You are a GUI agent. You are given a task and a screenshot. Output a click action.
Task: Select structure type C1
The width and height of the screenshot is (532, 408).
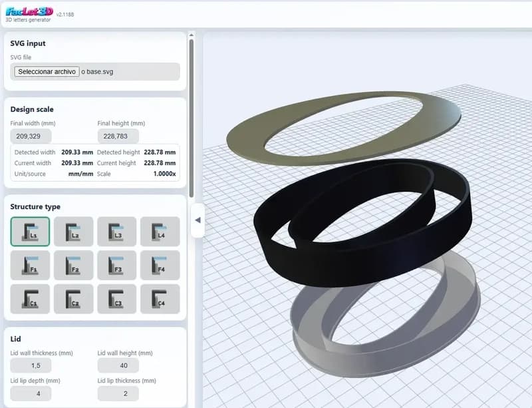(31, 298)
